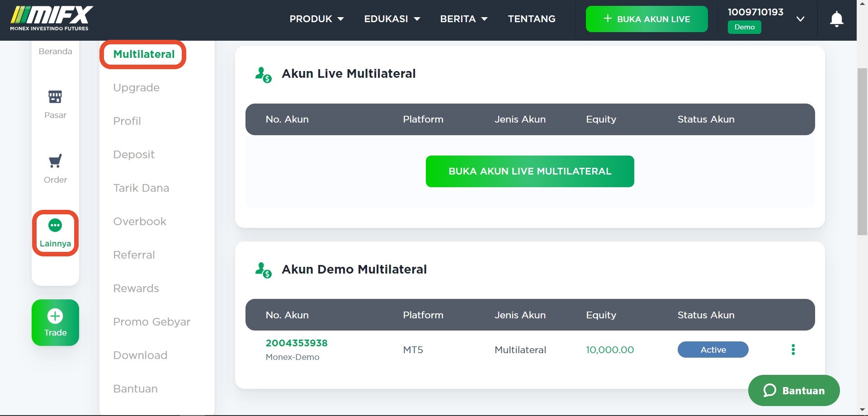Image resolution: width=868 pixels, height=416 pixels.
Task: Select Referral in the side menu
Action: coord(134,255)
